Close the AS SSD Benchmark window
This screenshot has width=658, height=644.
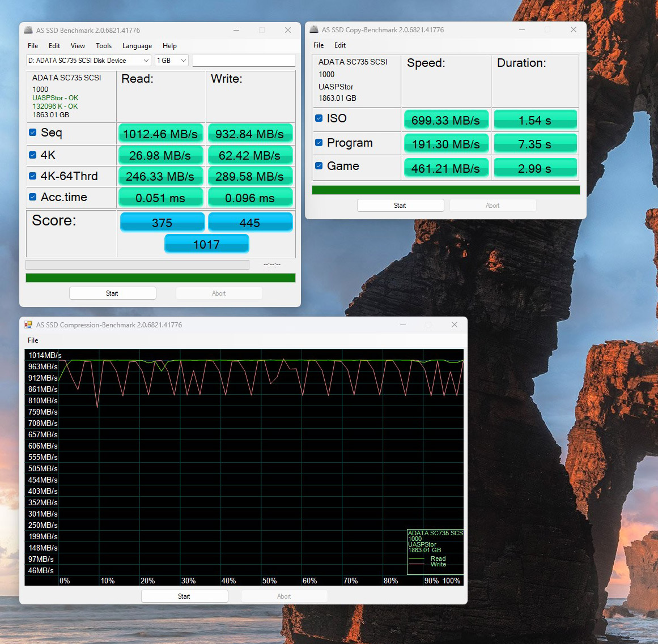pyautogui.click(x=288, y=31)
